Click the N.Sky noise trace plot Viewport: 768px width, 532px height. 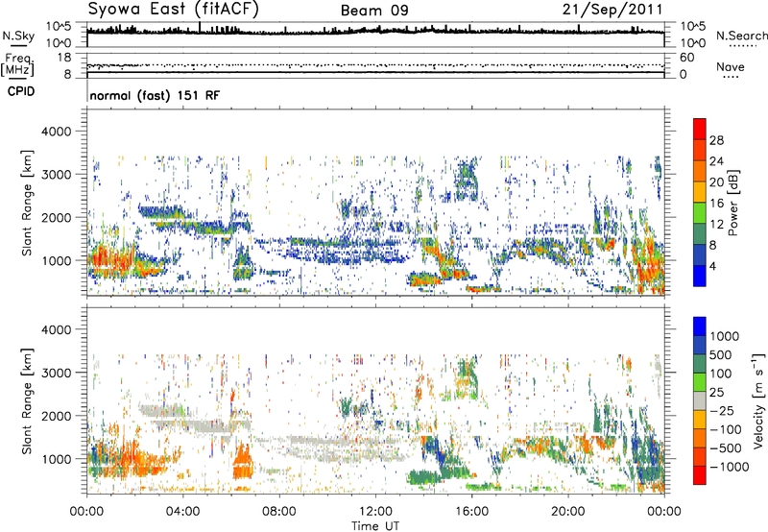coord(375,35)
